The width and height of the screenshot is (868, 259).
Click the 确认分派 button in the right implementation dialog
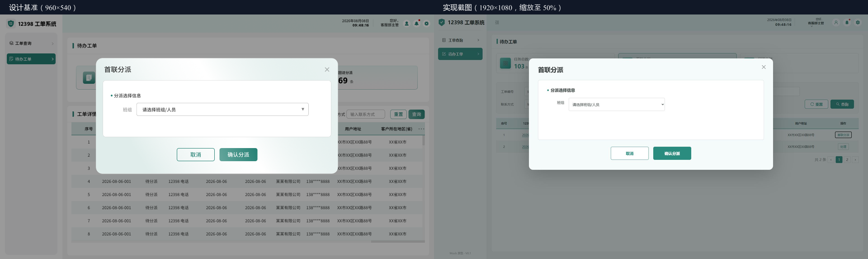672,153
